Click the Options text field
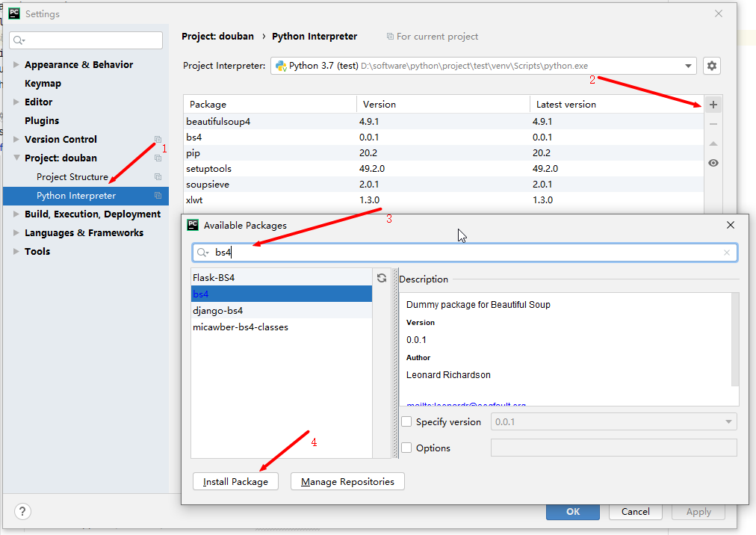 tap(614, 448)
